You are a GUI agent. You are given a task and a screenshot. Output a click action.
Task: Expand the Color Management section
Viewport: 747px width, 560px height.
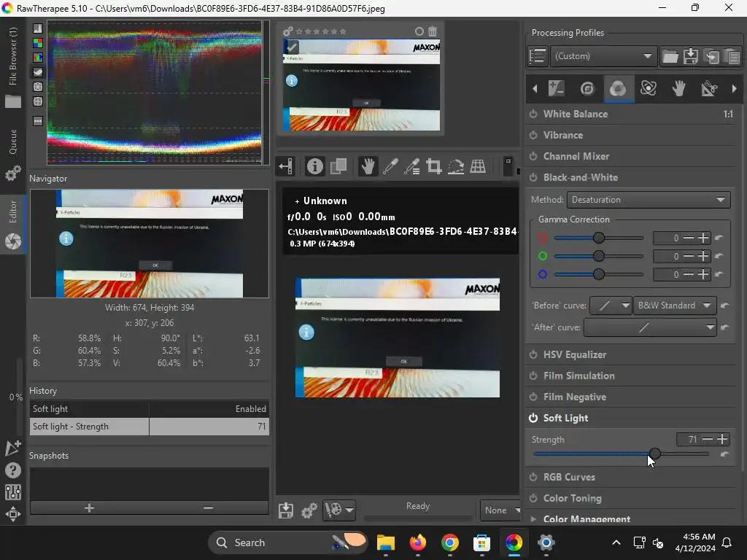(533, 519)
